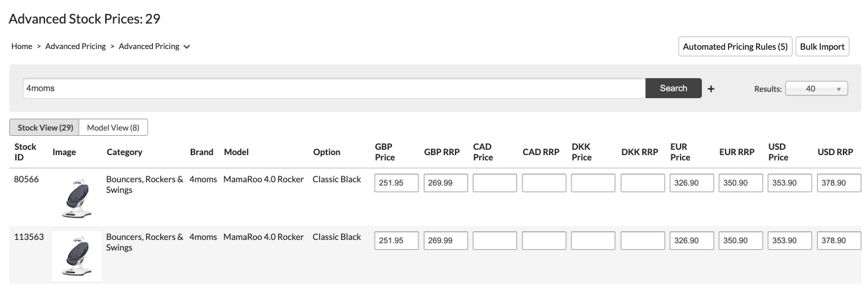Viewport: 868px width, 287px height.
Task: Edit EUR Price field for stock 80566
Action: click(x=692, y=183)
